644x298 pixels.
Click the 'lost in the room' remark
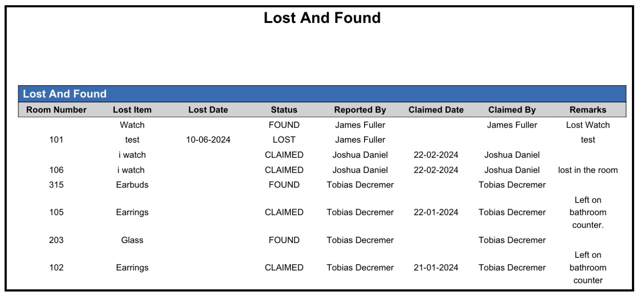pos(588,170)
